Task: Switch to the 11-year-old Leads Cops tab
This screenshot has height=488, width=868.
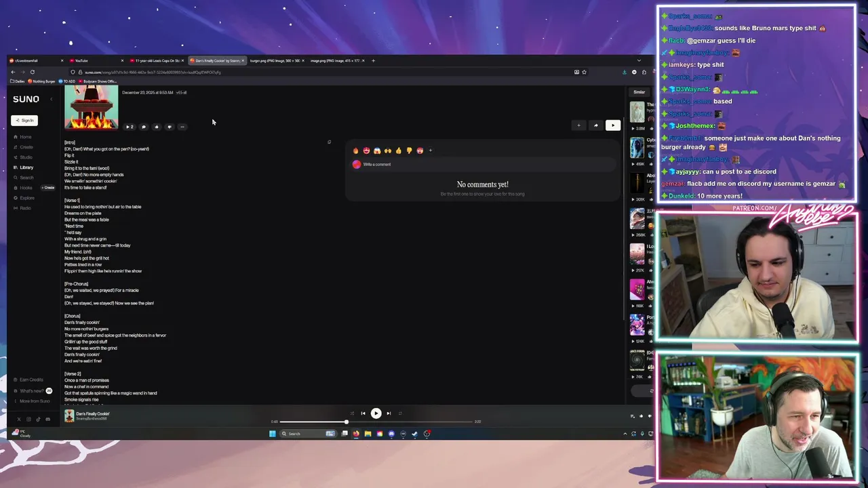Action: tap(157, 60)
